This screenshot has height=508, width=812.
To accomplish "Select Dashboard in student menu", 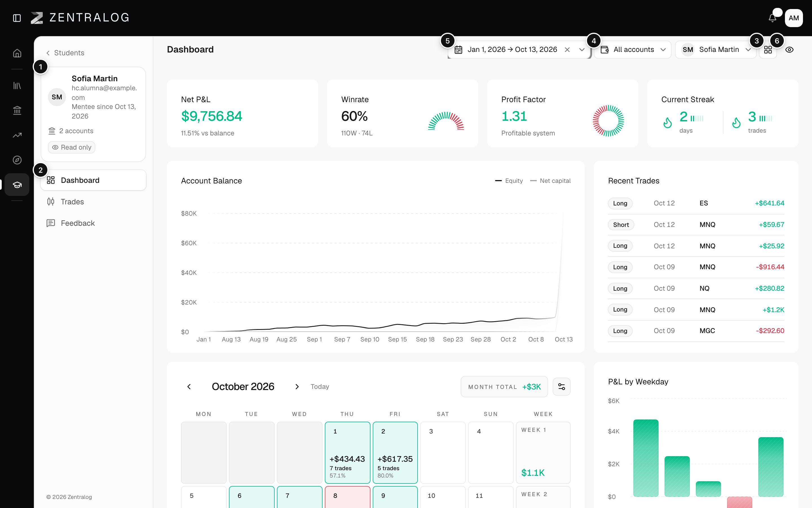I will [93, 180].
